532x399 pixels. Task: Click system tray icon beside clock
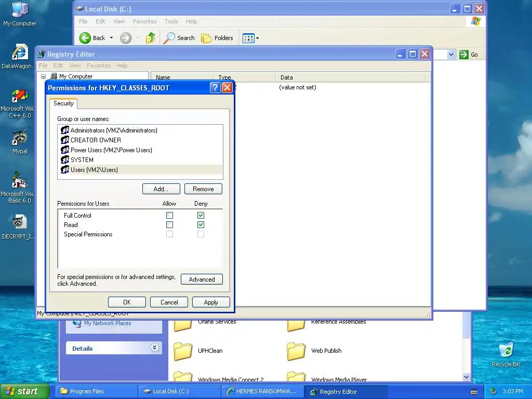click(494, 391)
